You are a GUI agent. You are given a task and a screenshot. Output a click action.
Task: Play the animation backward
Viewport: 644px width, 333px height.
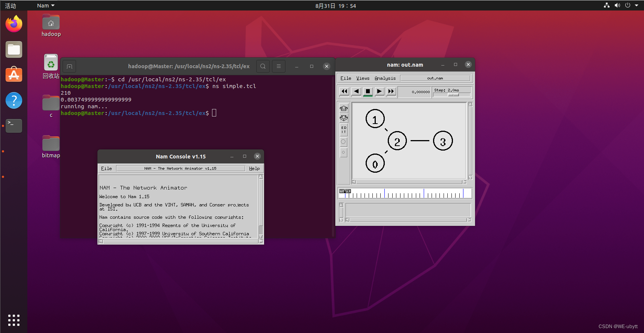click(356, 91)
